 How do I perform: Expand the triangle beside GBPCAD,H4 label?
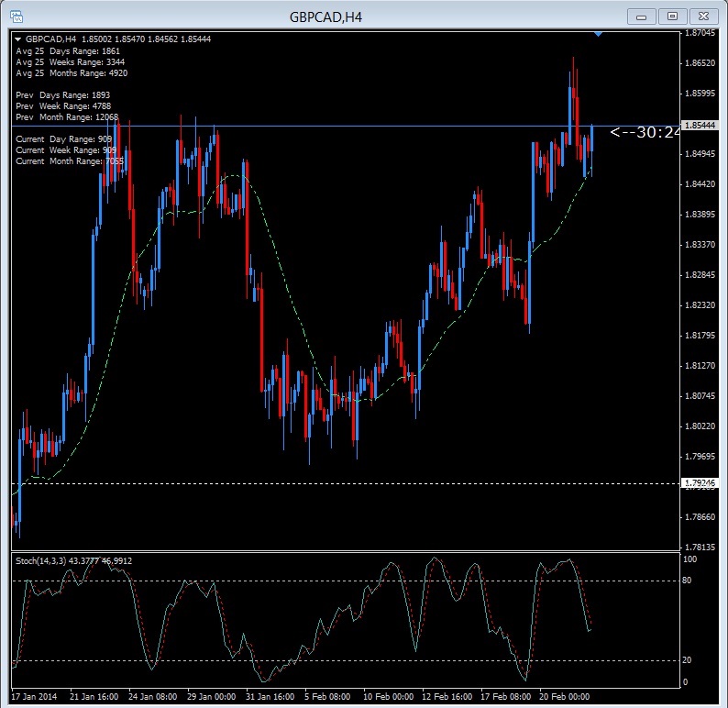pos(18,39)
